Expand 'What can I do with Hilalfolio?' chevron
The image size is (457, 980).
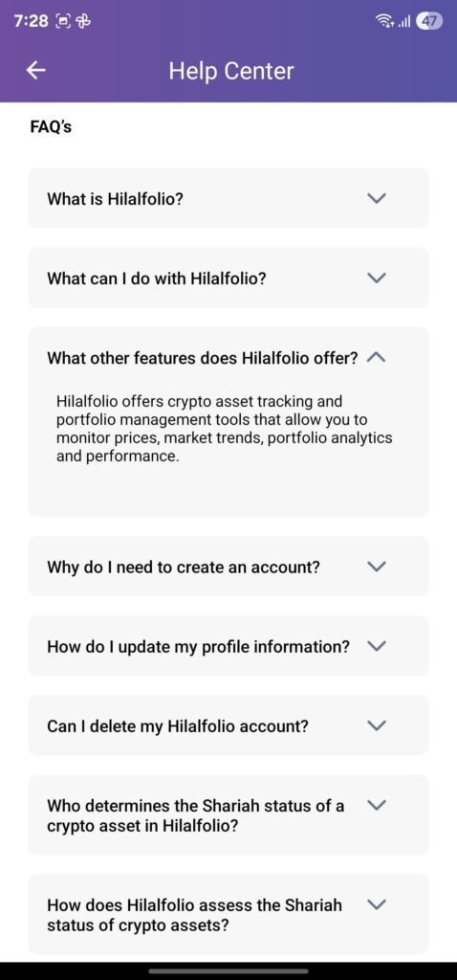click(x=377, y=278)
